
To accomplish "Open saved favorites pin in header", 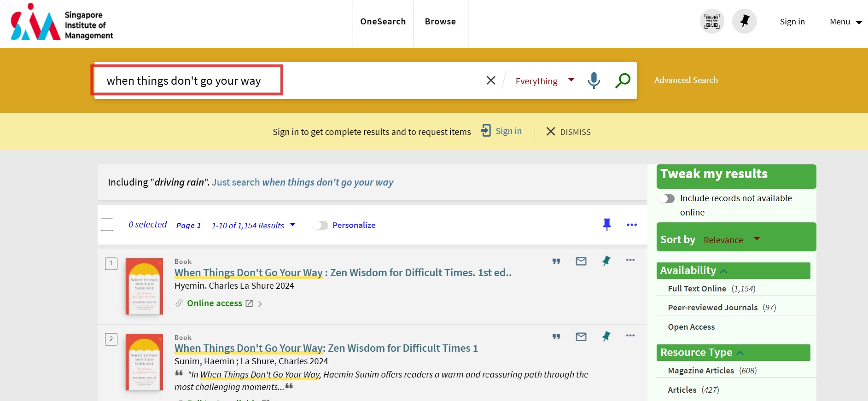I will [745, 21].
